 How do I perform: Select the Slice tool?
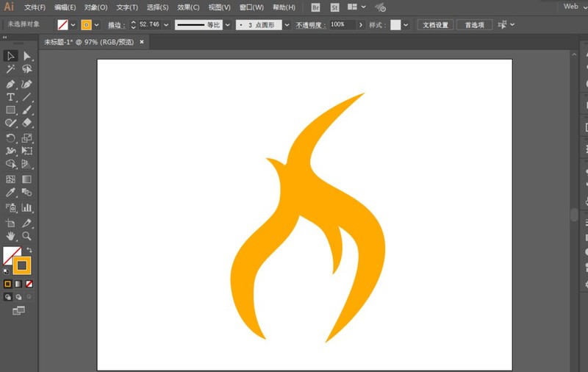click(x=26, y=223)
